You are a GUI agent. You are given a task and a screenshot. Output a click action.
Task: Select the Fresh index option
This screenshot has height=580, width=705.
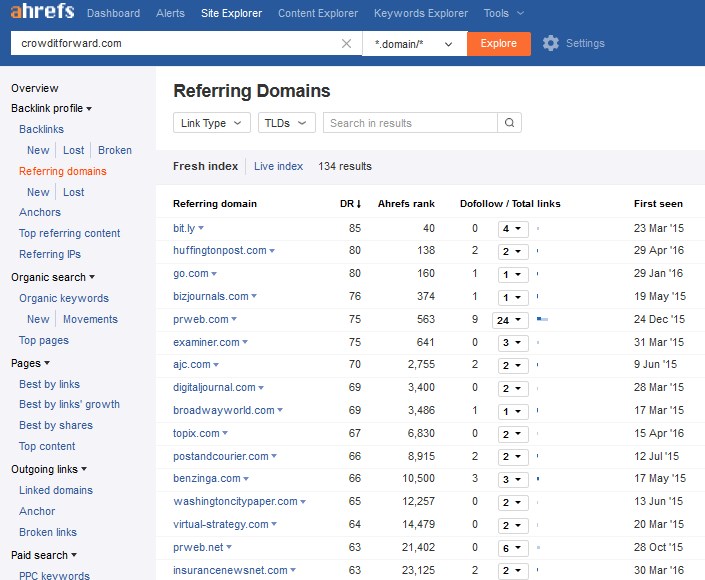[205, 166]
